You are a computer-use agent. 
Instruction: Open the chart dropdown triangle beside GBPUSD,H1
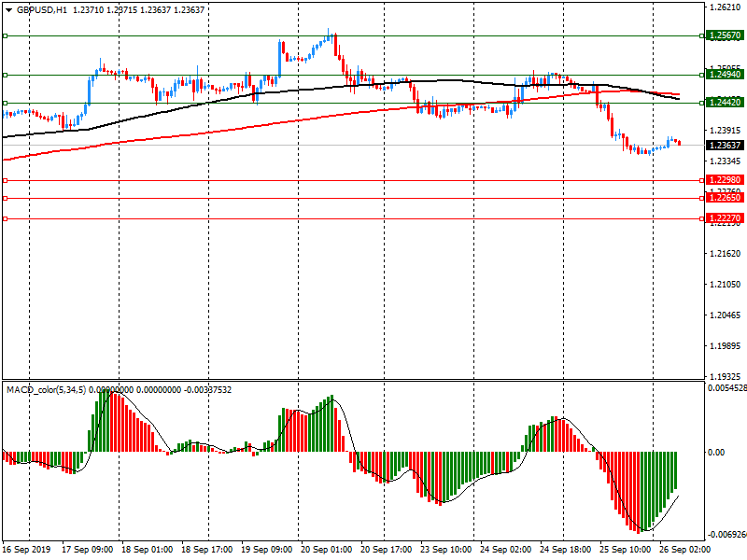coord(8,10)
